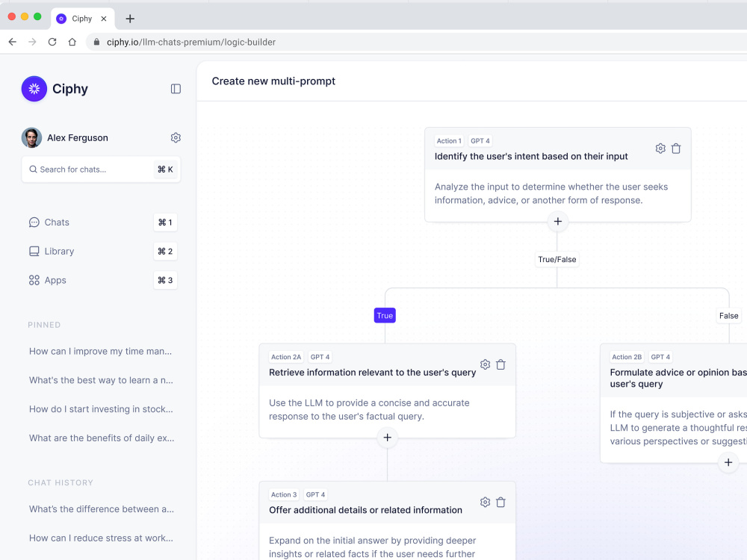Click Action 2A description "Use the LLM to provide"
Viewport: 747px width, 560px height.
click(x=369, y=410)
